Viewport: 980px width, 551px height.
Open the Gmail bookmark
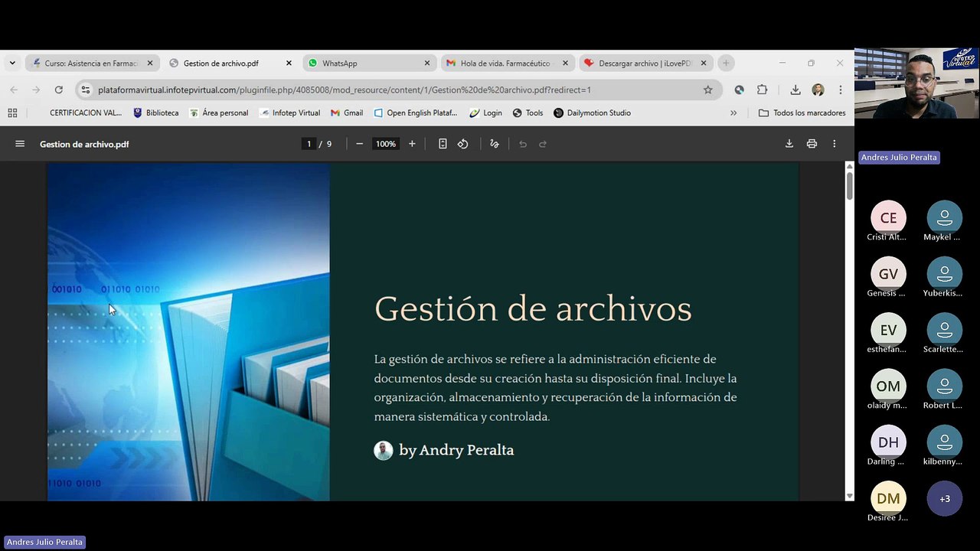coord(347,112)
